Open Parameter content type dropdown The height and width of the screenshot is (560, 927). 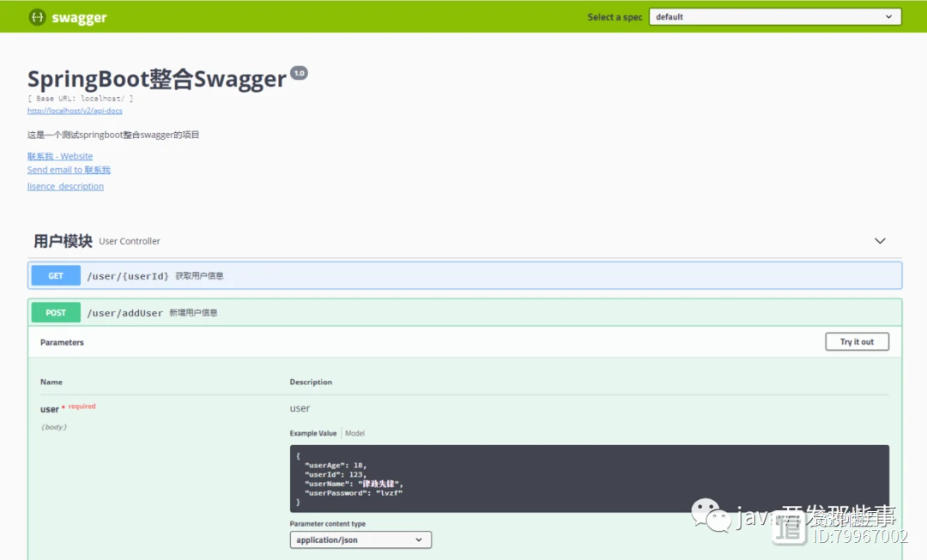tap(360, 540)
